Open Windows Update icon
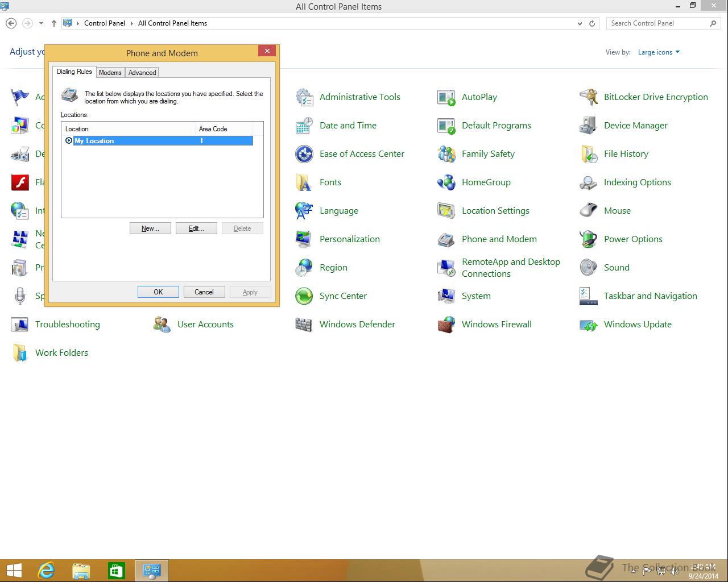This screenshot has width=728, height=582. point(589,325)
